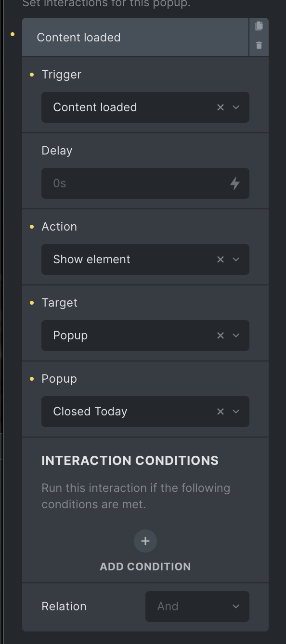Clear the Target Popup selection
Viewport: 286px width, 644px height.
221,335
